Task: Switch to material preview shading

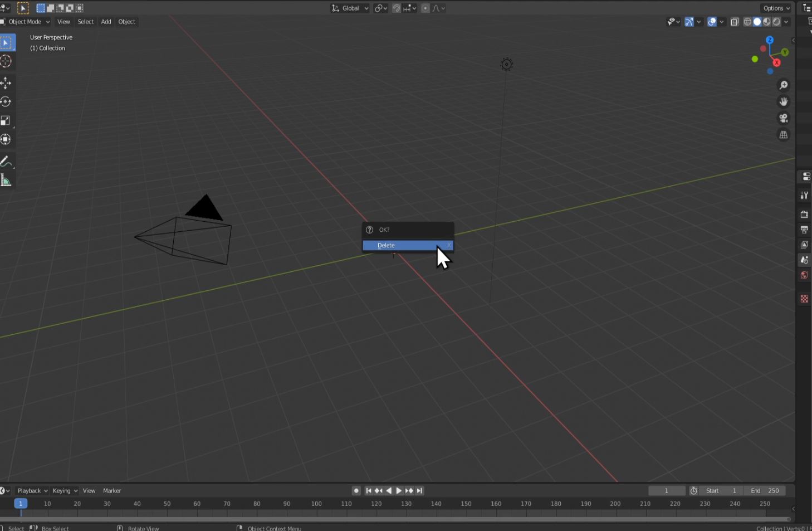Action: click(767, 22)
